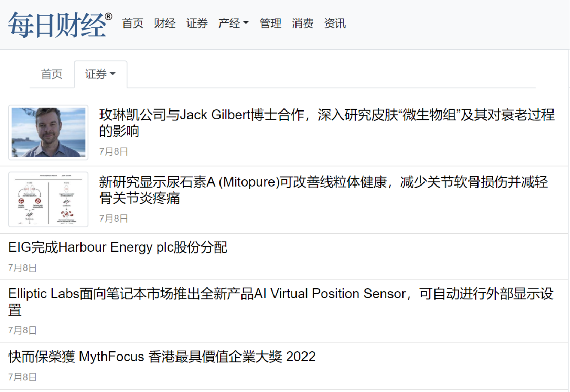
Task: Click the date under the EIG headline
Action: 22,268
